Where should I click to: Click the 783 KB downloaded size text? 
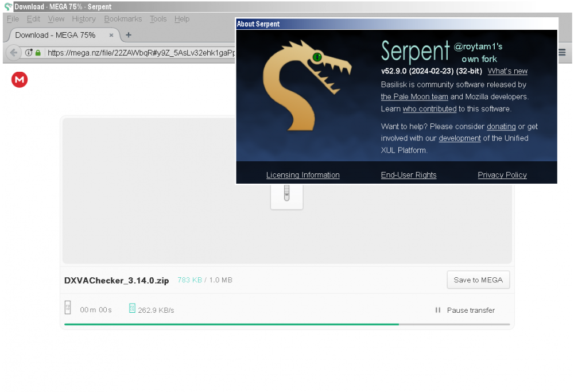click(189, 280)
